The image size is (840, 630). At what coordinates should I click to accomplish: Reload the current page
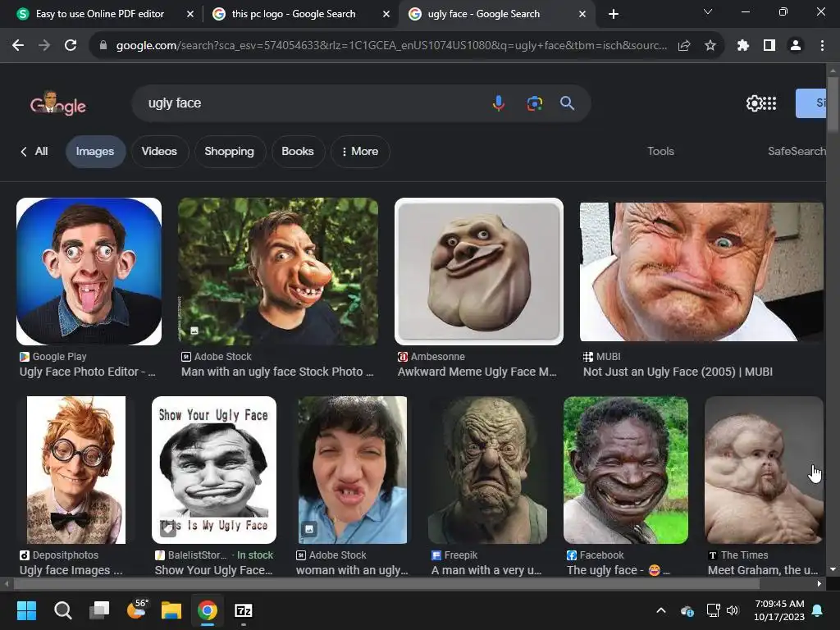(71, 46)
